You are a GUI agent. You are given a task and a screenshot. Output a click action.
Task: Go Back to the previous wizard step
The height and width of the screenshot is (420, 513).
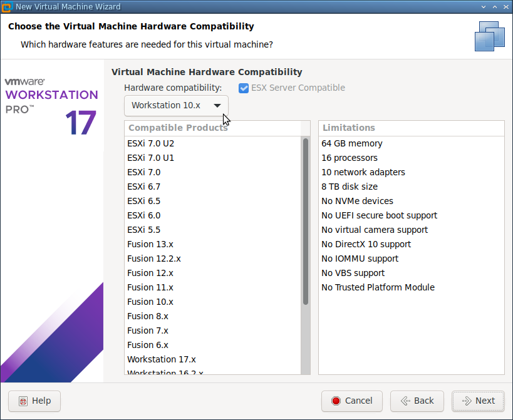(x=417, y=401)
